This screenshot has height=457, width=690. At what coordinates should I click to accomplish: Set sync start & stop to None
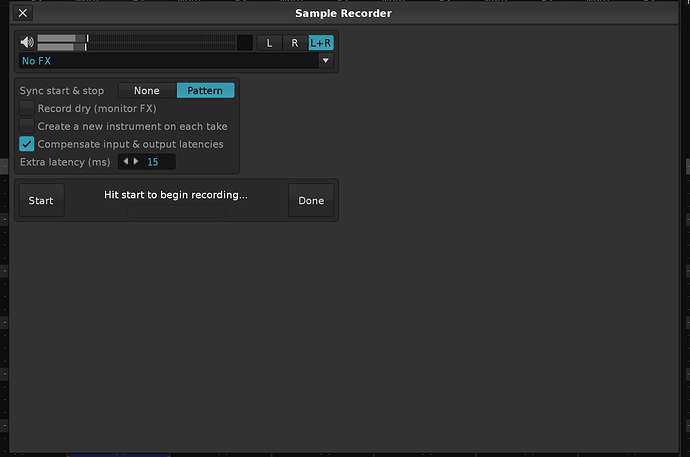(147, 91)
